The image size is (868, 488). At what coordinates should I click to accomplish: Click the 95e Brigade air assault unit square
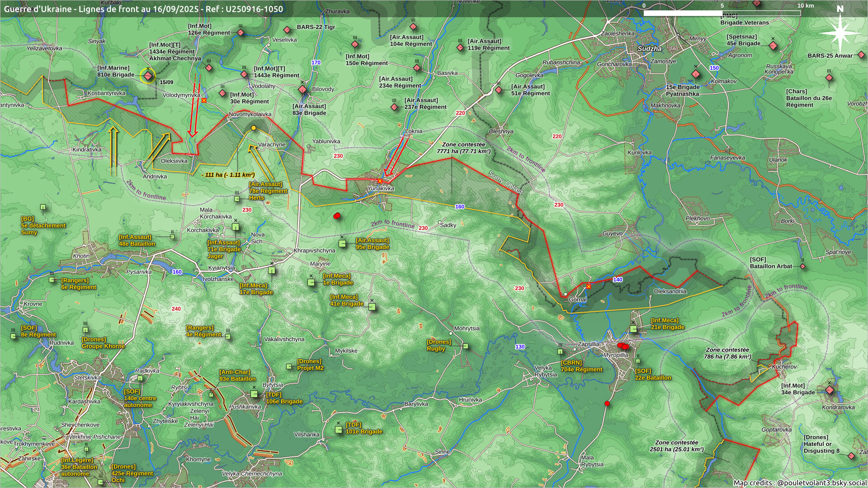[343, 244]
